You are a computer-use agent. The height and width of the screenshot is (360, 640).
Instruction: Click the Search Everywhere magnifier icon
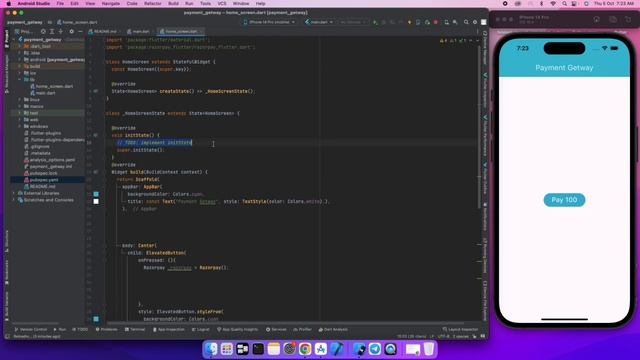pyautogui.click(x=466, y=22)
